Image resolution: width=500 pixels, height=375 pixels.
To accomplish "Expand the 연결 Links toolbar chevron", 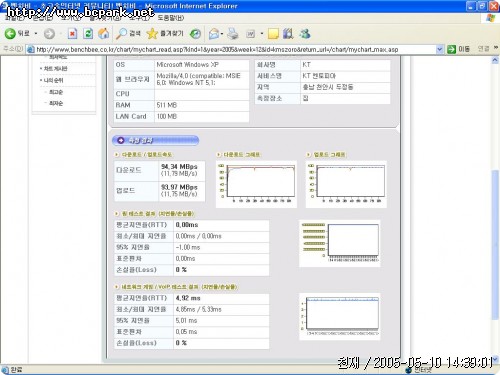I will (496, 48).
